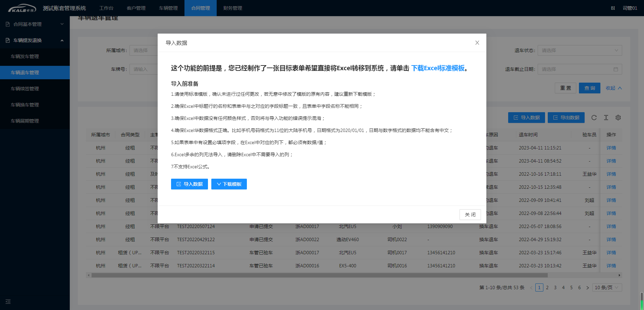This screenshot has width=644, height=310.
Task: Select 车辆续签管理 in the sidebar
Action: tap(25, 89)
